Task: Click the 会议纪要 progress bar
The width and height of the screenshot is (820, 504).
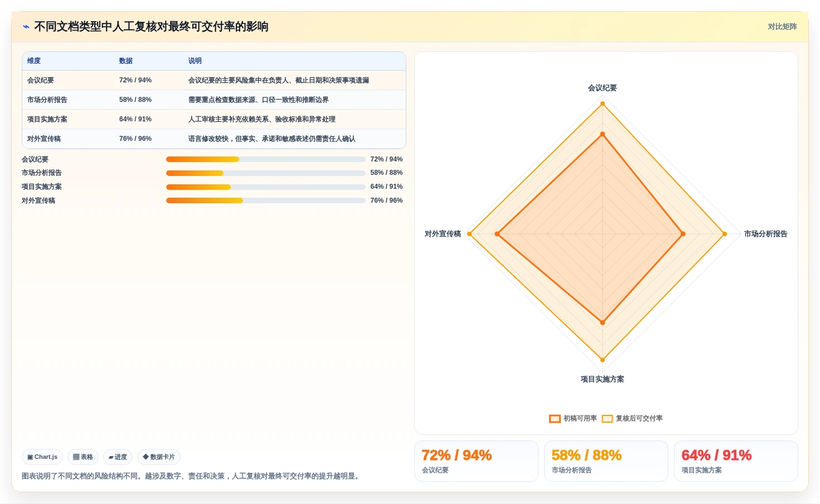Action: [x=265, y=159]
